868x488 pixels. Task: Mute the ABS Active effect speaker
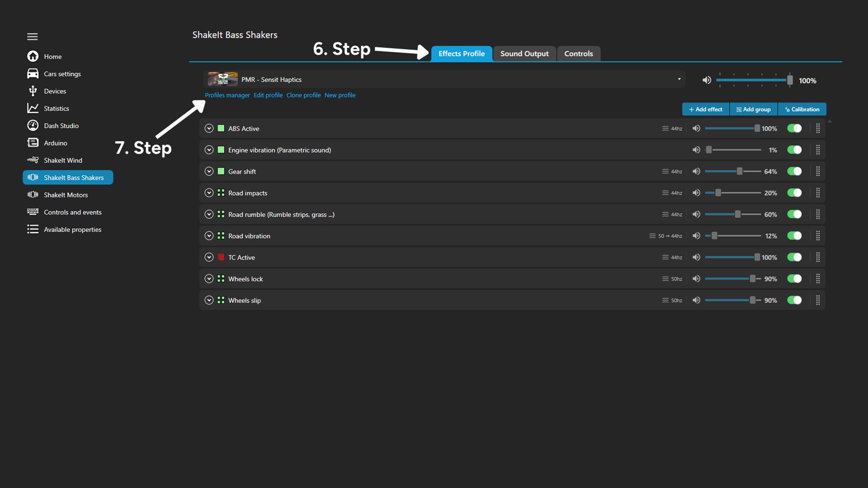[696, 128]
